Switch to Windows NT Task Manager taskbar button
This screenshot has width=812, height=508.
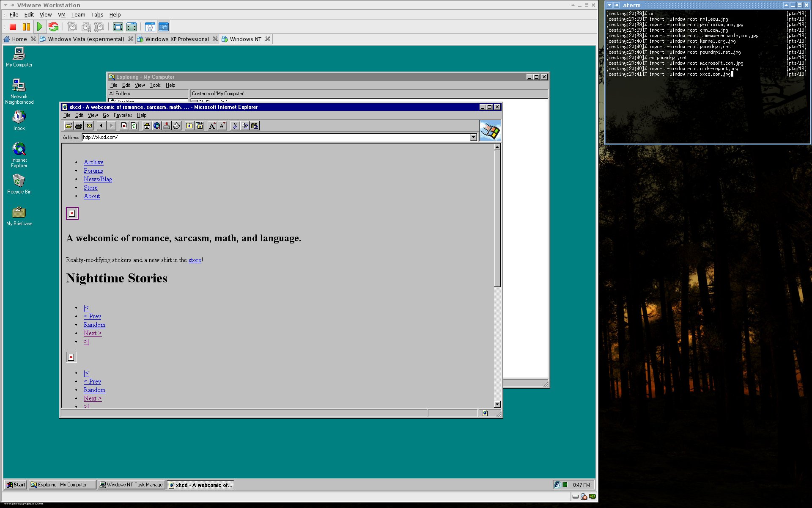point(132,485)
